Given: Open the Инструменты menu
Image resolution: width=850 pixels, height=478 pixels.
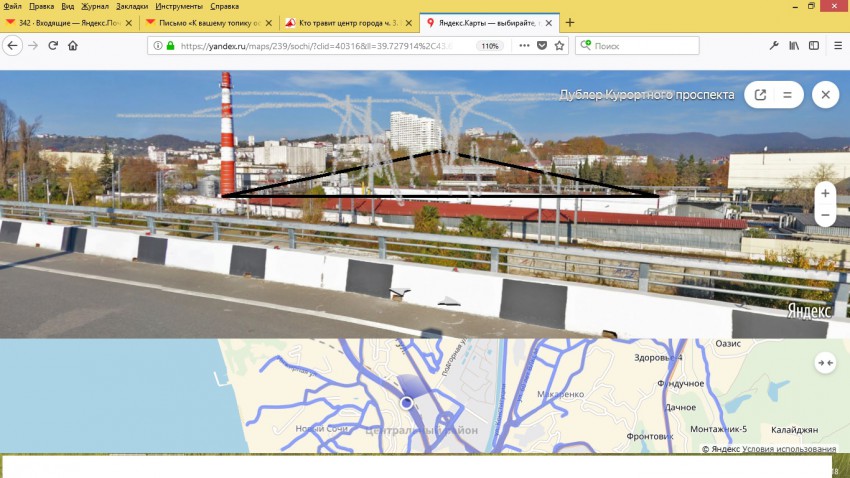Looking at the screenshot, I should (179, 6).
